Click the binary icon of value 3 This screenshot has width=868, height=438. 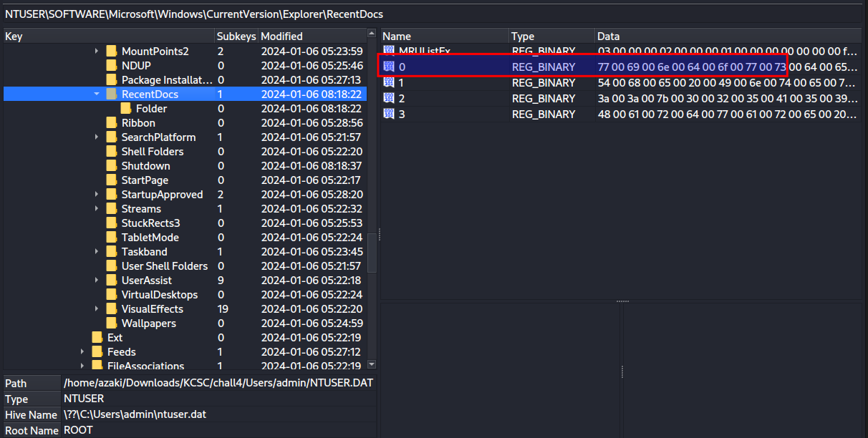point(389,114)
